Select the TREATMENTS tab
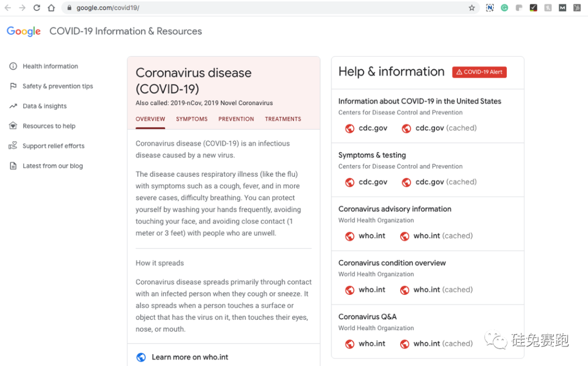 click(x=283, y=119)
